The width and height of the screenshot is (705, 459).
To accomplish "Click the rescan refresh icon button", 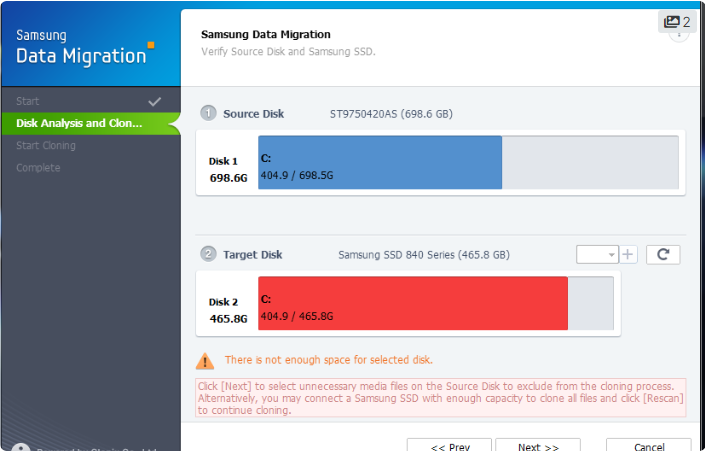I will point(663,254).
